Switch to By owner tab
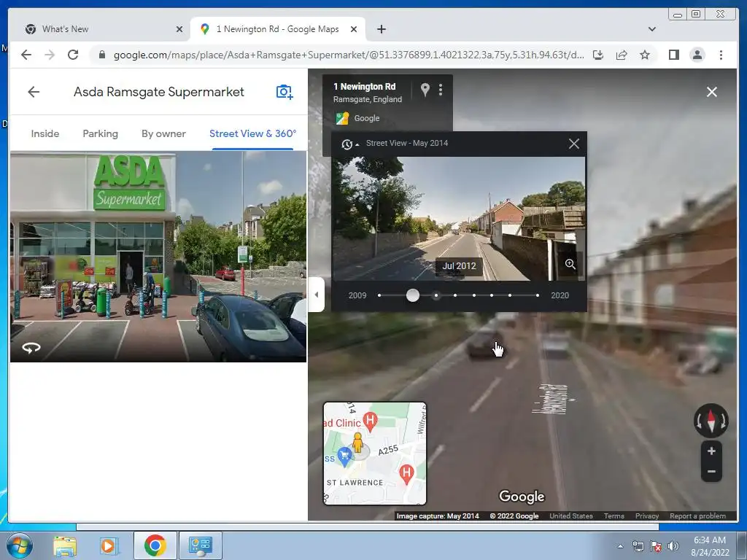Viewport: 747px width, 560px height. [x=163, y=134]
